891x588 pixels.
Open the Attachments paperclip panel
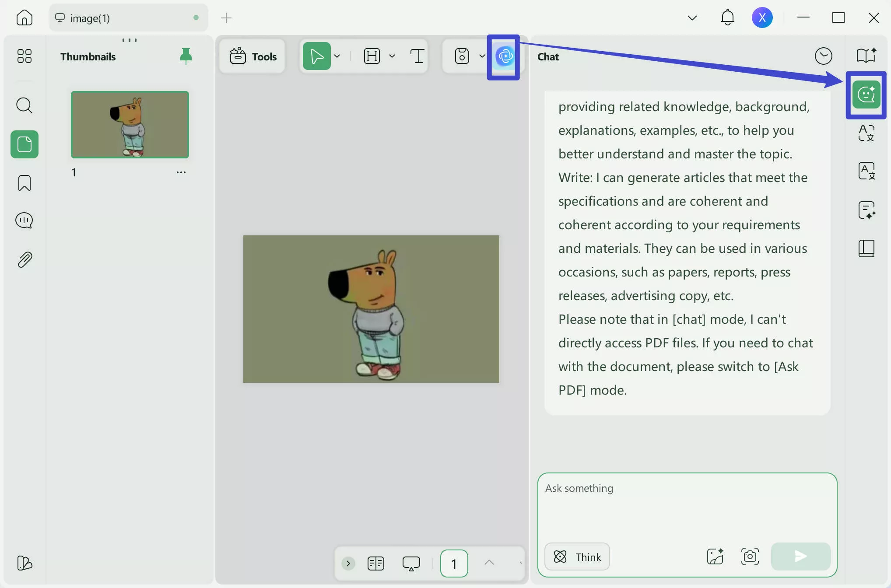tap(25, 260)
